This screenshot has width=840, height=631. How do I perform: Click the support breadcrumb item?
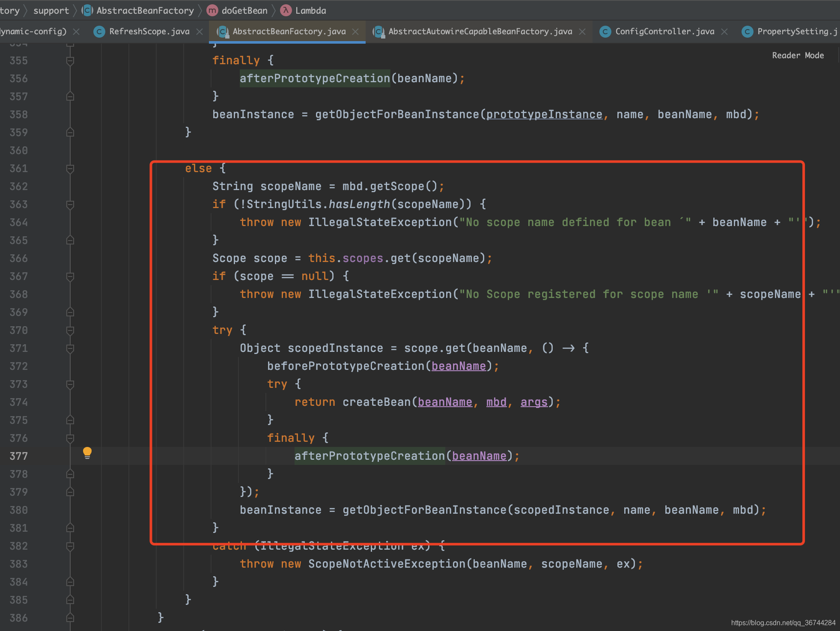click(x=51, y=10)
